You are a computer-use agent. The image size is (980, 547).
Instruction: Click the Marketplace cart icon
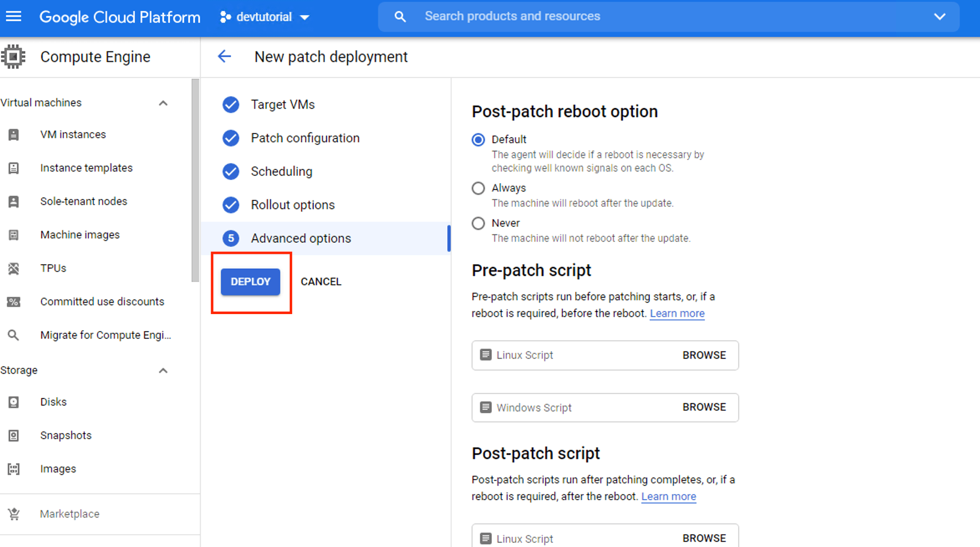click(x=14, y=514)
